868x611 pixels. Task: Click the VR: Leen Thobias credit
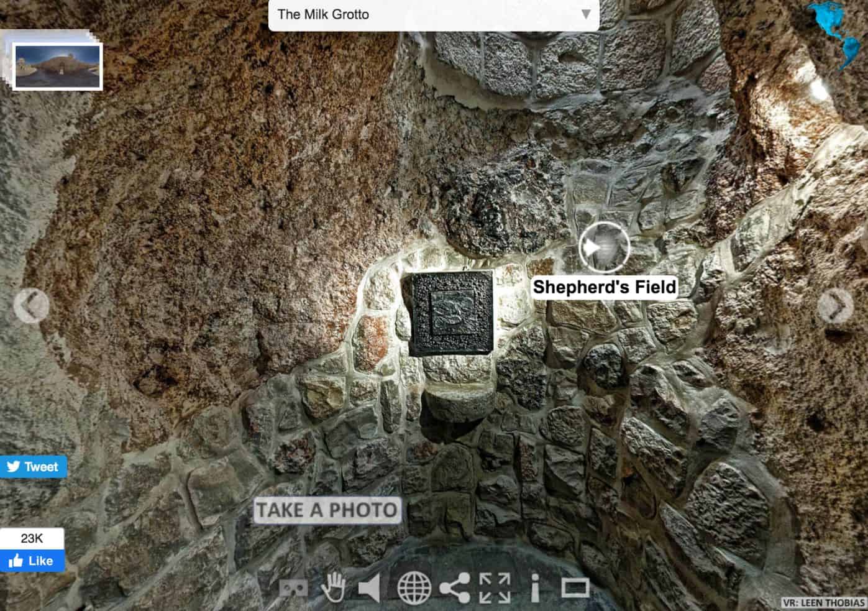tap(823, 603)
